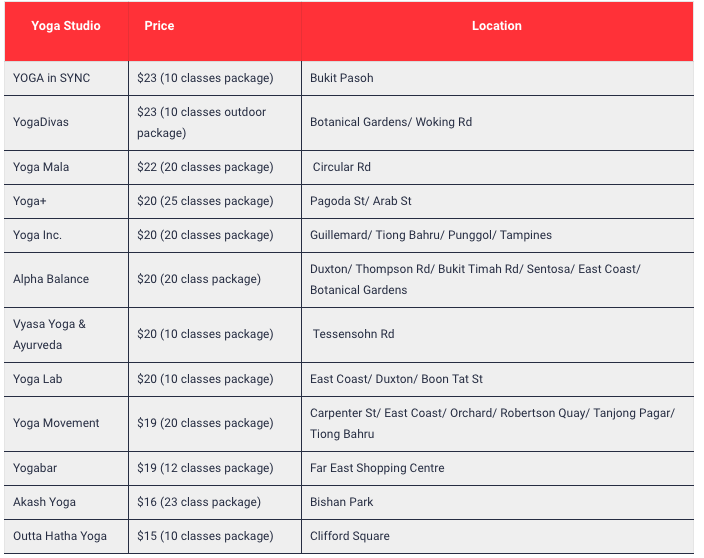
Task: Click the Far East Shopping Centre location
Action: (x=377, y=468)
